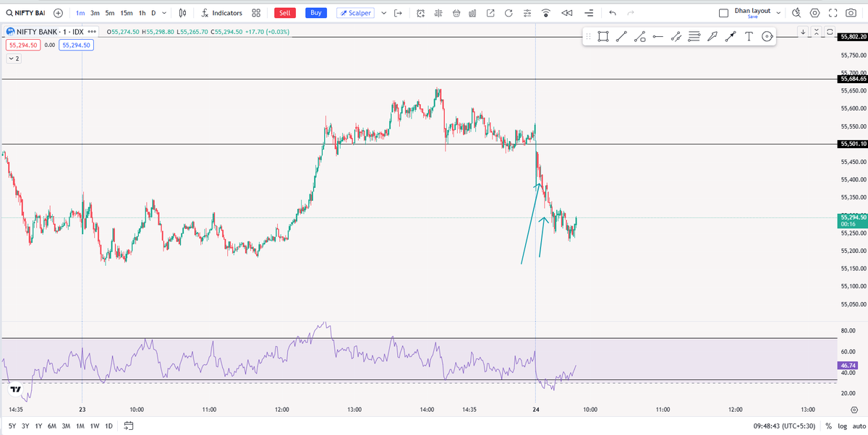Open the option chain ladder icon
This screenshot has height=435, width=868.
point(438,13)
